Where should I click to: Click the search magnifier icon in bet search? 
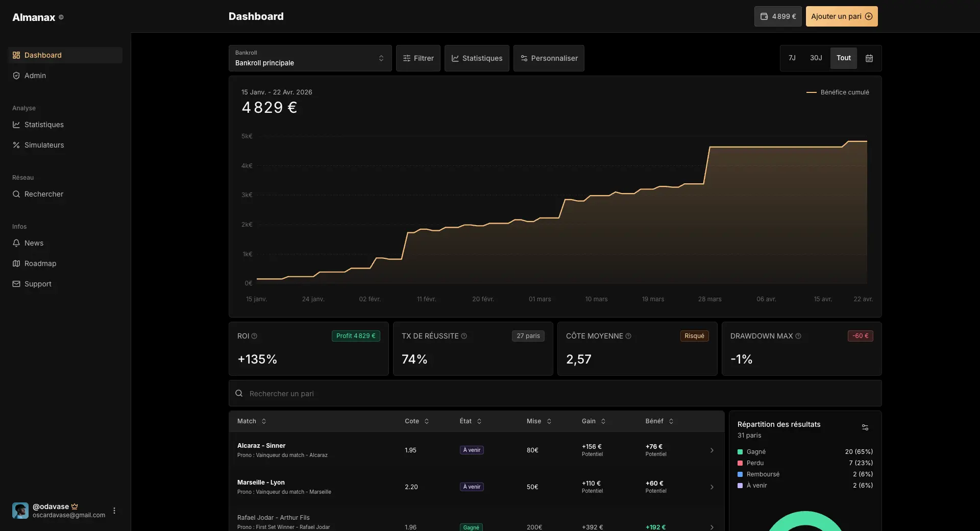click(239, 393)
